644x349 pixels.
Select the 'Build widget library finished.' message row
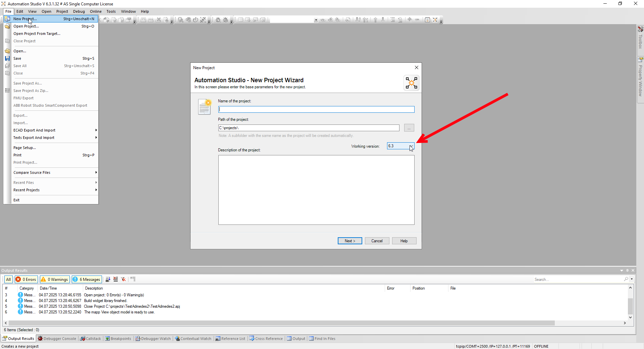coord(315,301)
